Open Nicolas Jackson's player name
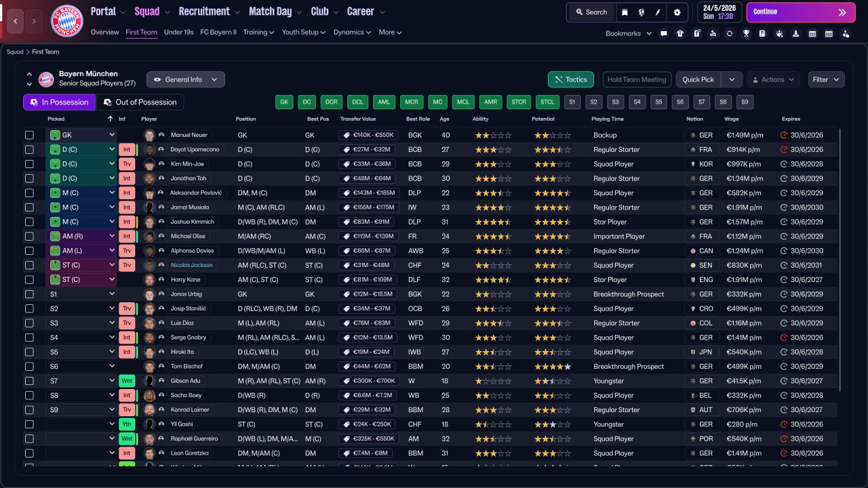 [191, 265]
